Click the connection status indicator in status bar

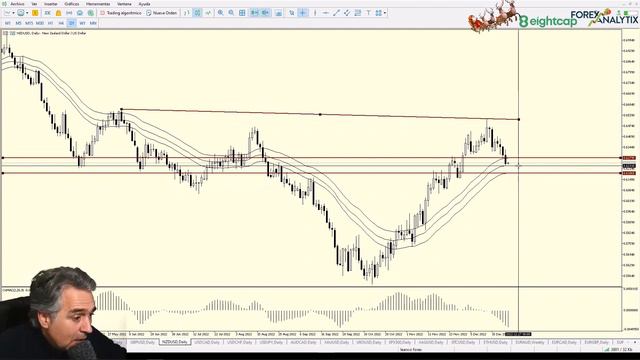(x=618, y=349)
